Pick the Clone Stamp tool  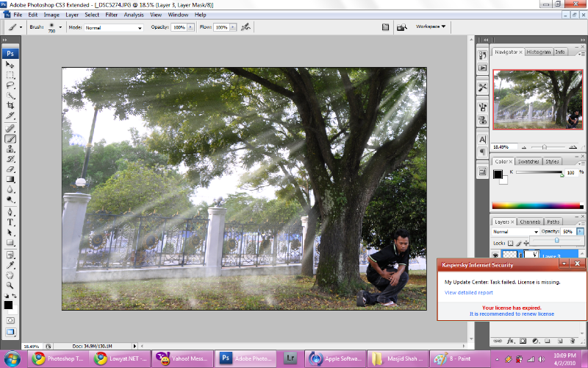pyautogui.click(x=11, y=148)
